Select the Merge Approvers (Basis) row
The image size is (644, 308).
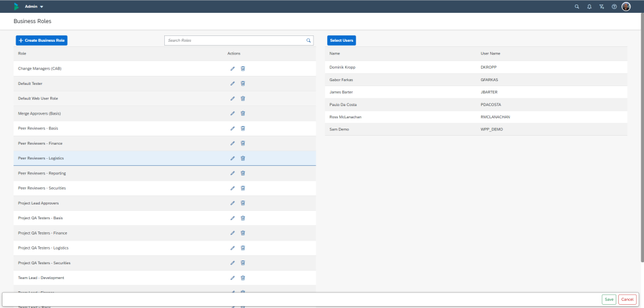[x=165, y=113]
